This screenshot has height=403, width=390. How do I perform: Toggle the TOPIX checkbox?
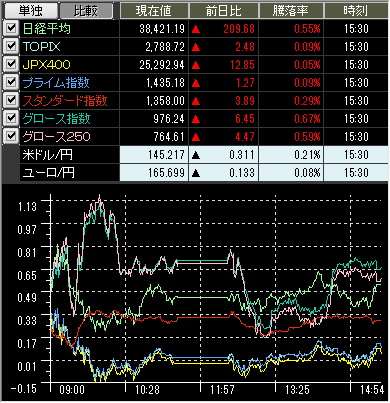coord(11,46)
